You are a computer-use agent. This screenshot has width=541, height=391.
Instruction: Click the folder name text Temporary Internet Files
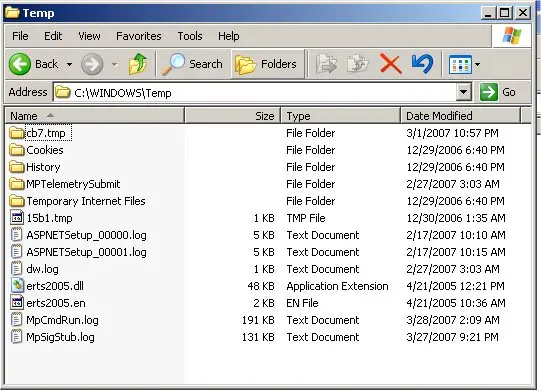(x=86, y=201)
